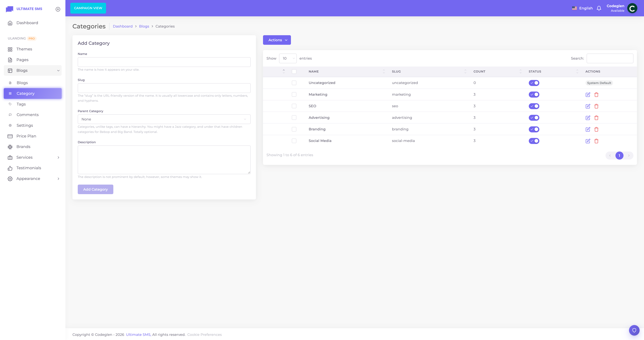This screenshot has height=340, width=644.
Task: Open Themes from the sidebar
Action: click(33, 49)
